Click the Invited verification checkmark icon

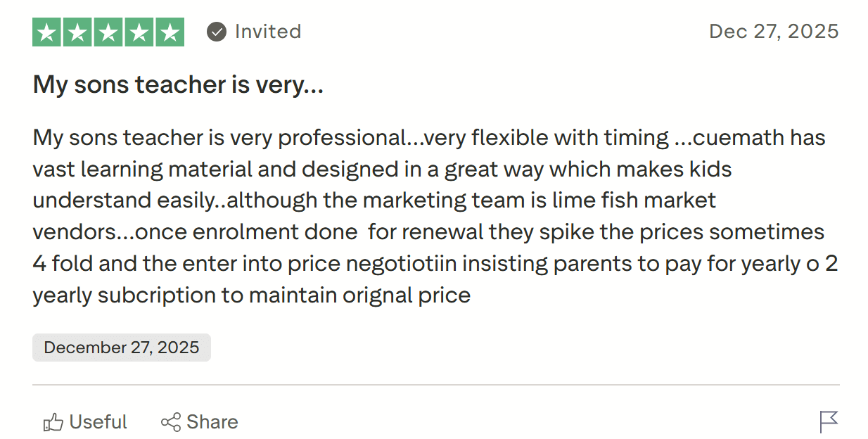point(216,31)
